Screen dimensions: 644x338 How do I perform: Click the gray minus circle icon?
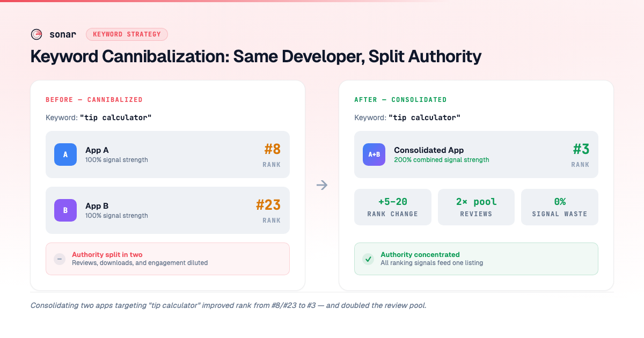pyautogui.click(x=60, y=259)
